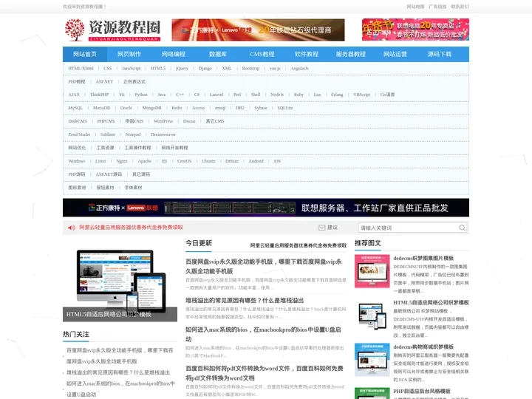Image resolution: width=532 pixels, height=399 pixels.
Task: Open the 图标素材 subcategory link
Action: coord(77,188)
